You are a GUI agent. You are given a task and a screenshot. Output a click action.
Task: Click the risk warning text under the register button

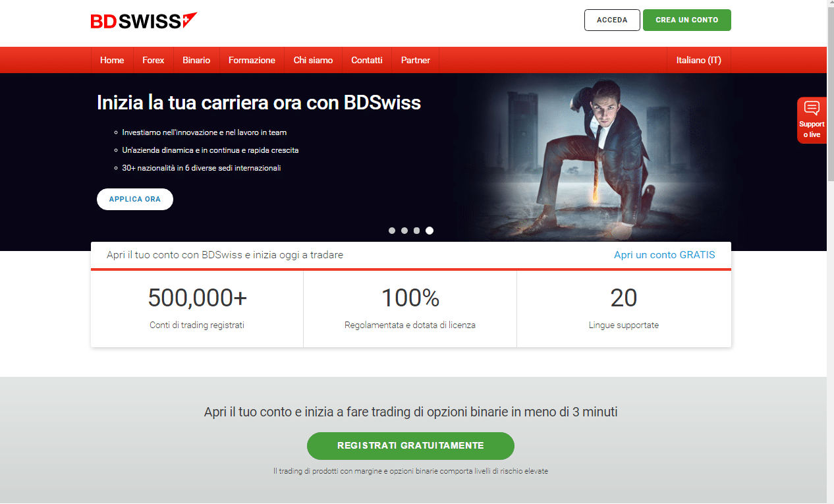(410, 471)
